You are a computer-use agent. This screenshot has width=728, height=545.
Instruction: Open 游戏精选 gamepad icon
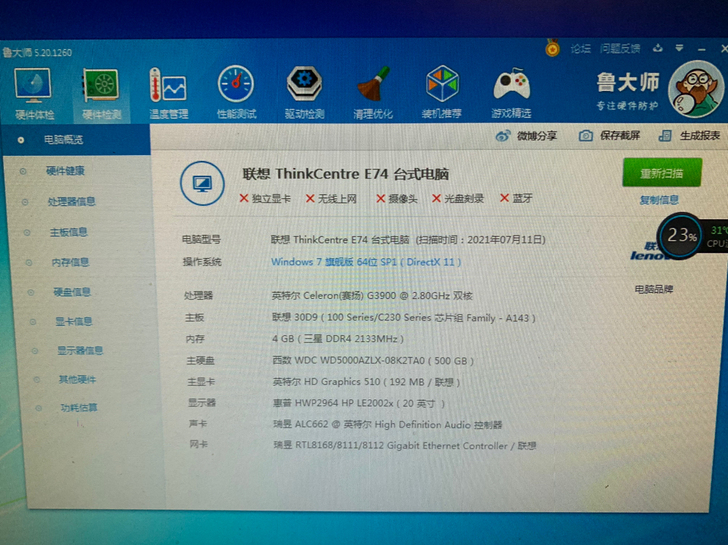tap(511, 93)
